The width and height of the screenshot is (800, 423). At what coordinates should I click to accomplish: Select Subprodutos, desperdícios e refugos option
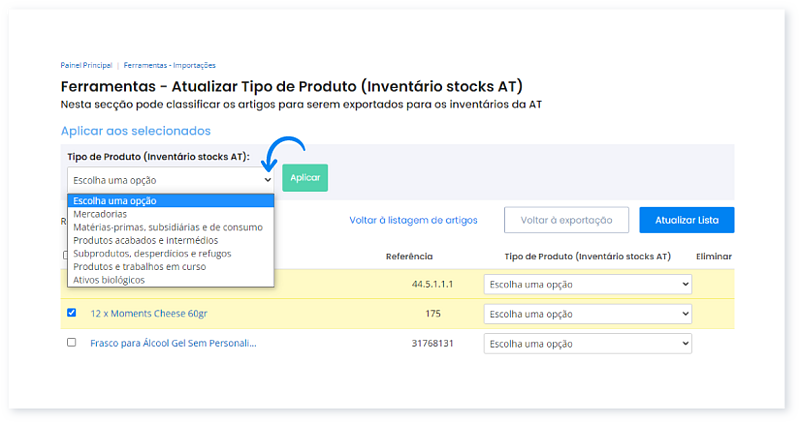(153, 254)
